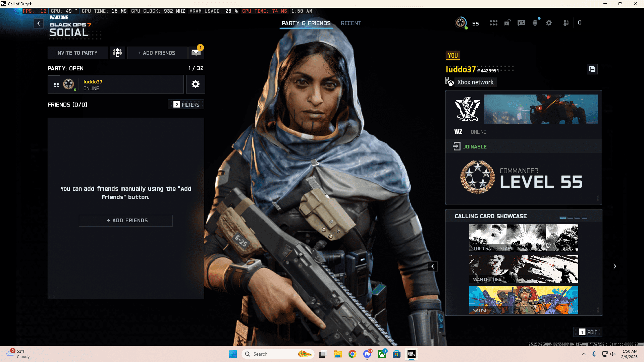Click the unlocked padlock icon in header
The width and height of the screenshot is (644, 362).
point(507,23)
